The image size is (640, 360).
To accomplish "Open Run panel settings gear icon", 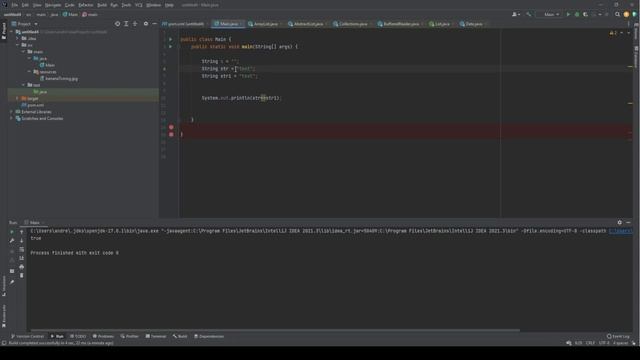I will (x=620, y=222).
